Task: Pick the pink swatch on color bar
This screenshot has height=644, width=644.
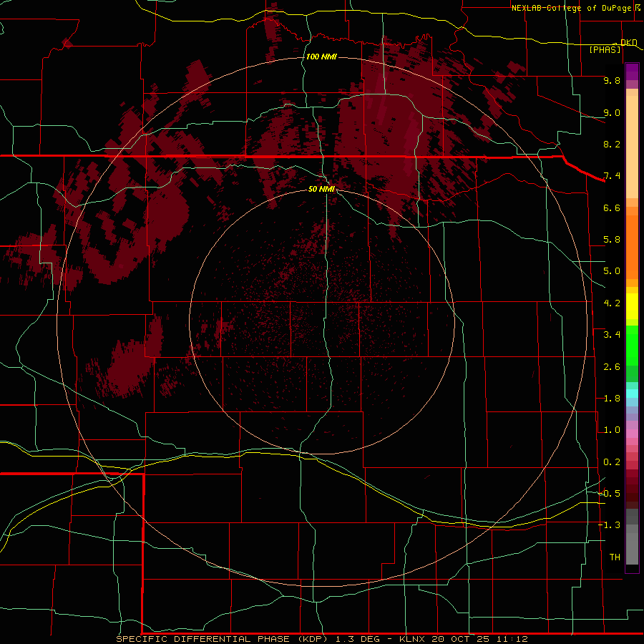Action: pyautogui.click(x=632, y=434)
